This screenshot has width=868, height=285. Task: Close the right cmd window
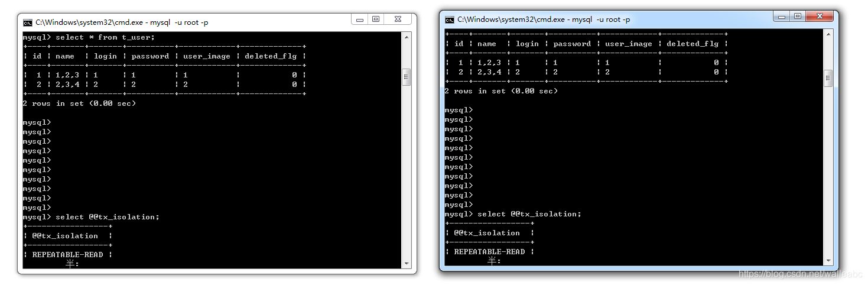pos(820,16)
